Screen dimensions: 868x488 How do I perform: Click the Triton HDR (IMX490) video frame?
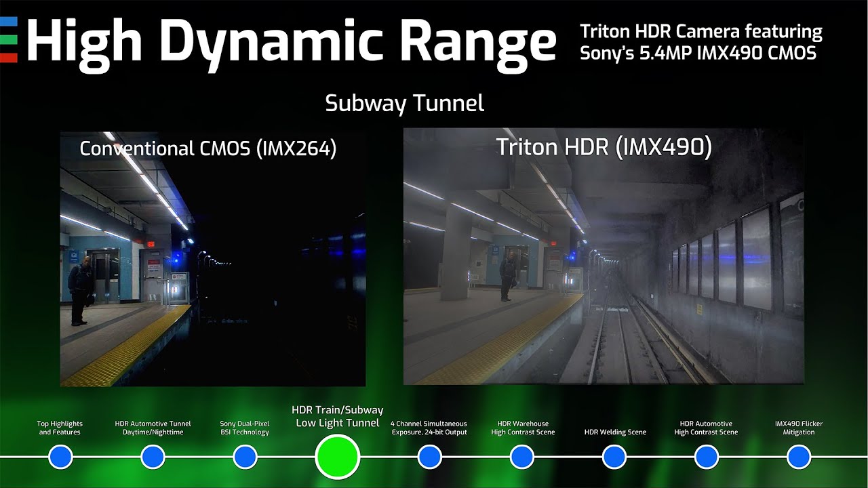click(604, 256)
